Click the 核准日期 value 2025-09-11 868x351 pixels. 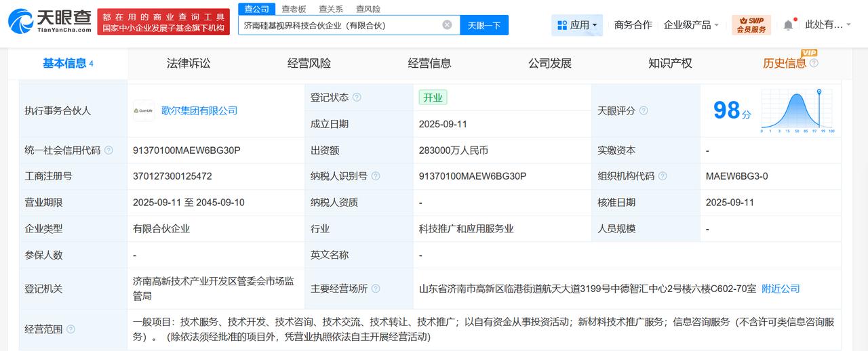click(x=730, y=203)
